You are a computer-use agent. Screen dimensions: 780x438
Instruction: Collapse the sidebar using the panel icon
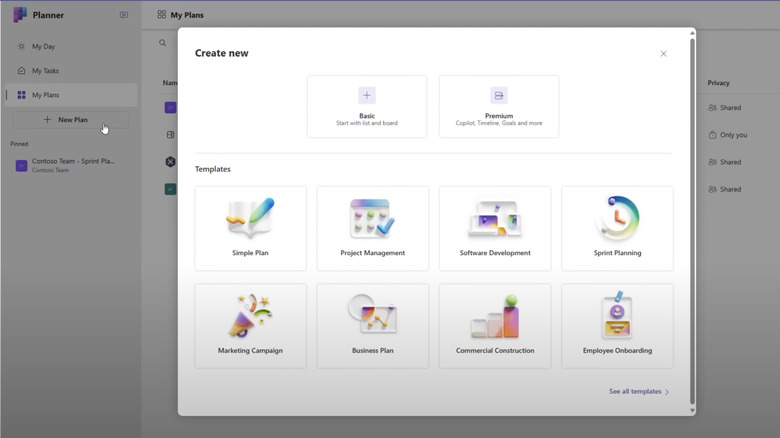click(x=124, y=15)
